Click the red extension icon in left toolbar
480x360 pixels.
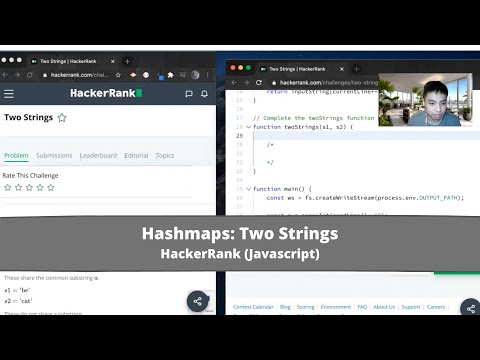[133, 75]
